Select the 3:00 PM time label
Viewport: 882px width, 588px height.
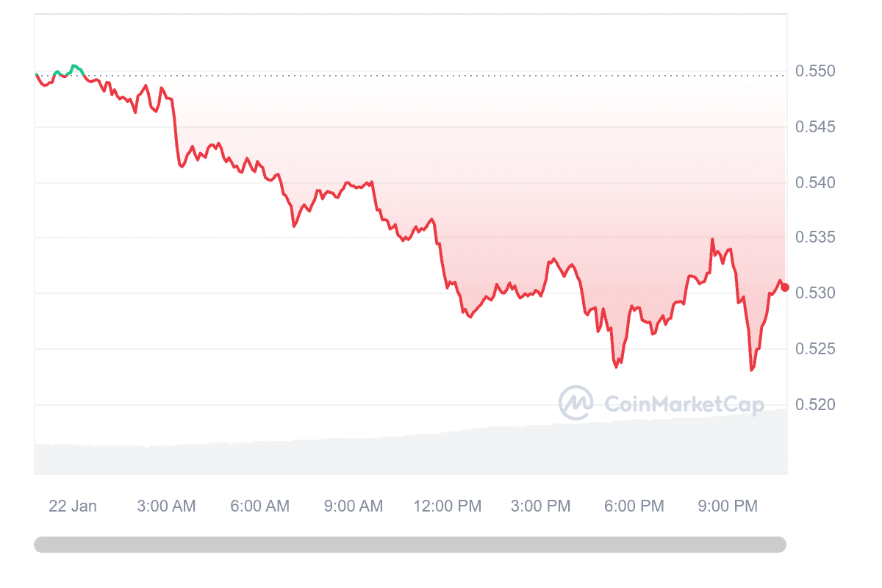coord(541,506)
